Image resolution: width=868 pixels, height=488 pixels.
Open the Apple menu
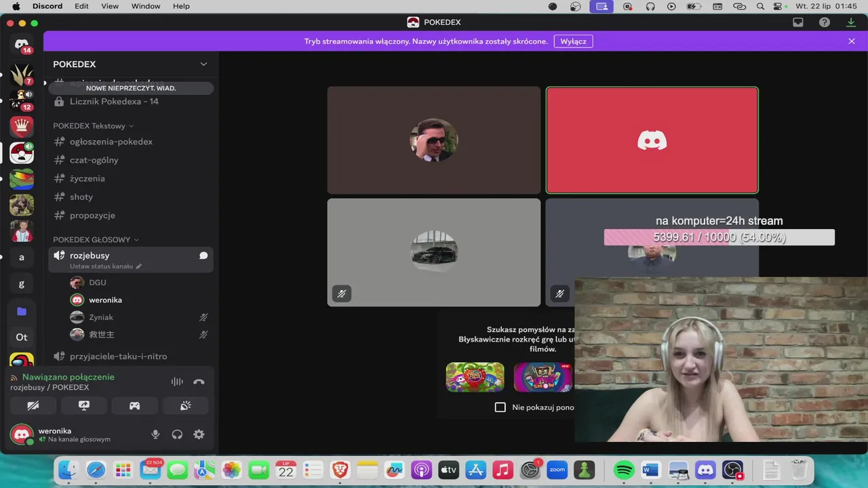(x=16, y=6)
